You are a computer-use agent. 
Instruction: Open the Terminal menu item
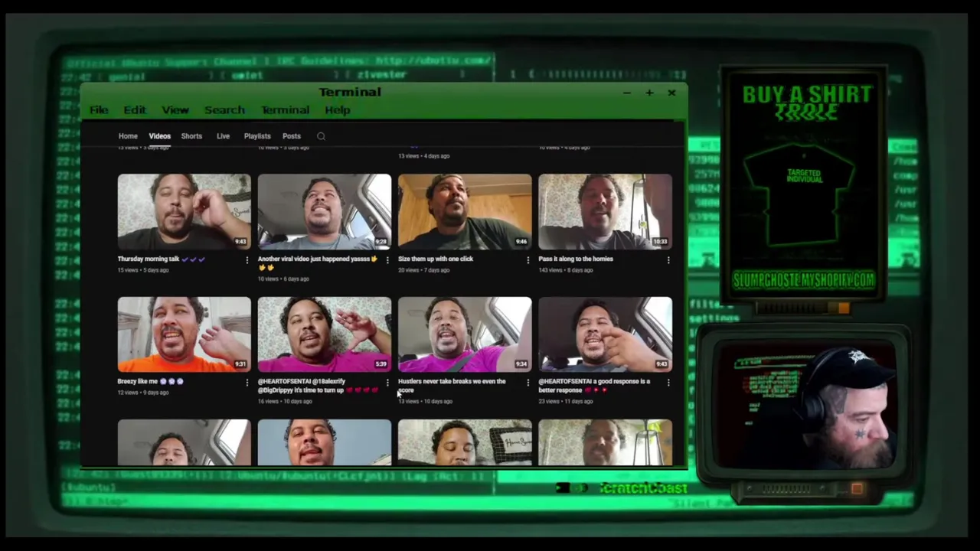point(285,110)
